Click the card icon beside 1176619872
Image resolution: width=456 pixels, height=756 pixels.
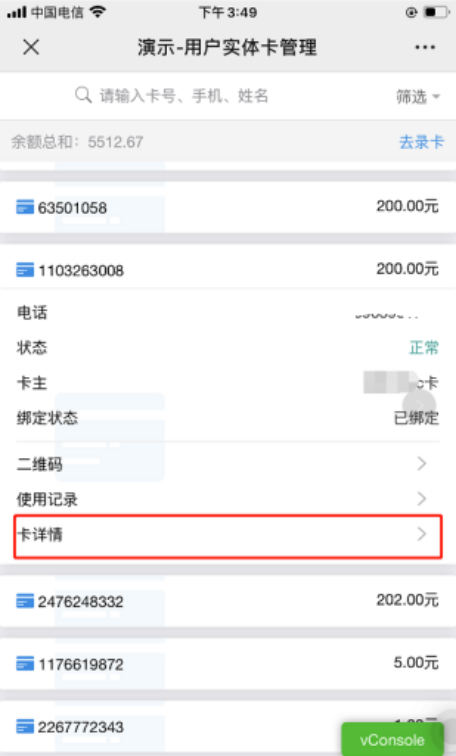pyautogui.click(x=25, y=664)
